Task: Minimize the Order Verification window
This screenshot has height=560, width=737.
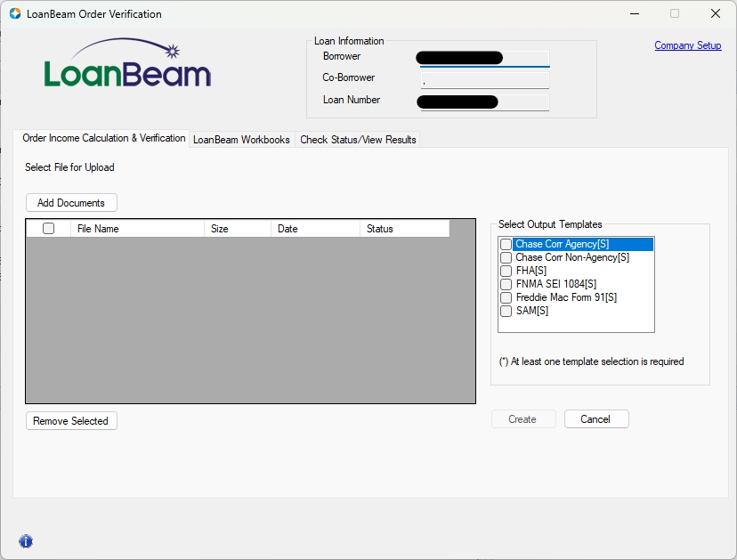Action: click(x=635, y=14)
